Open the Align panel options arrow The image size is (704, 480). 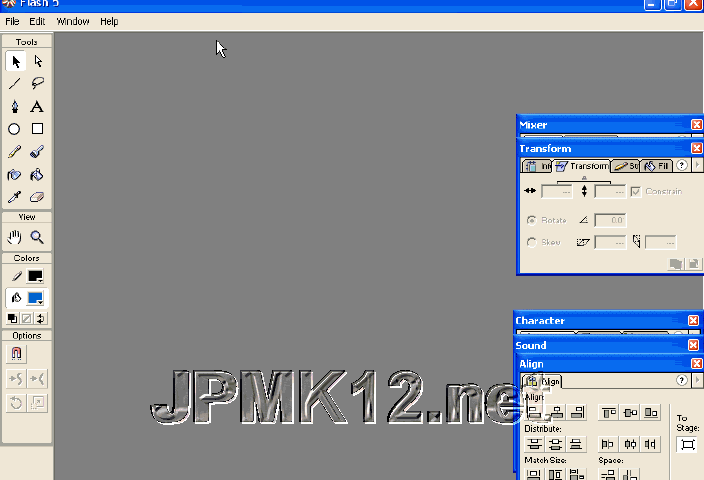pos(697,381)
